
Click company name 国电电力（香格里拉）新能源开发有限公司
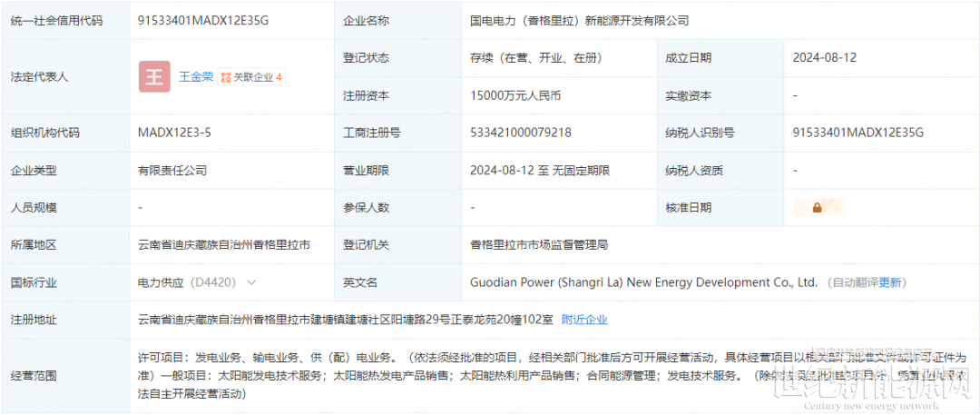(x=579, y=20)
